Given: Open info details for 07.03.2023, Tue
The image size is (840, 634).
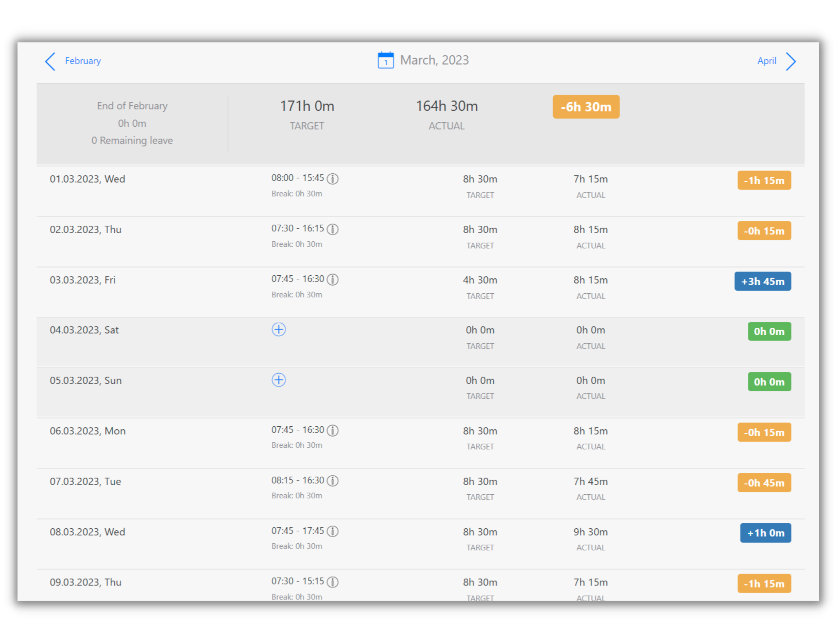Looking at the screenshot, I should (333, 481).
